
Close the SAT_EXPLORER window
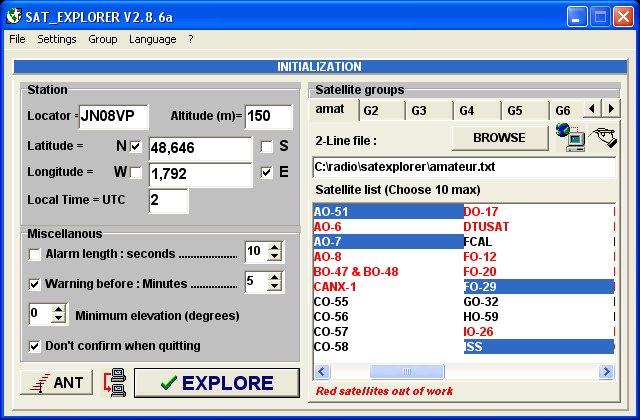point(623,17)
